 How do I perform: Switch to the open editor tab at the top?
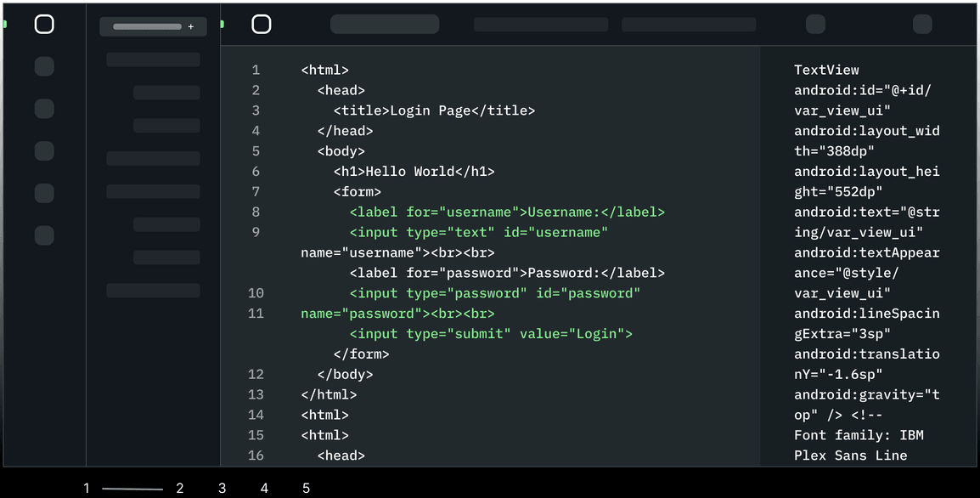point(384,24)
